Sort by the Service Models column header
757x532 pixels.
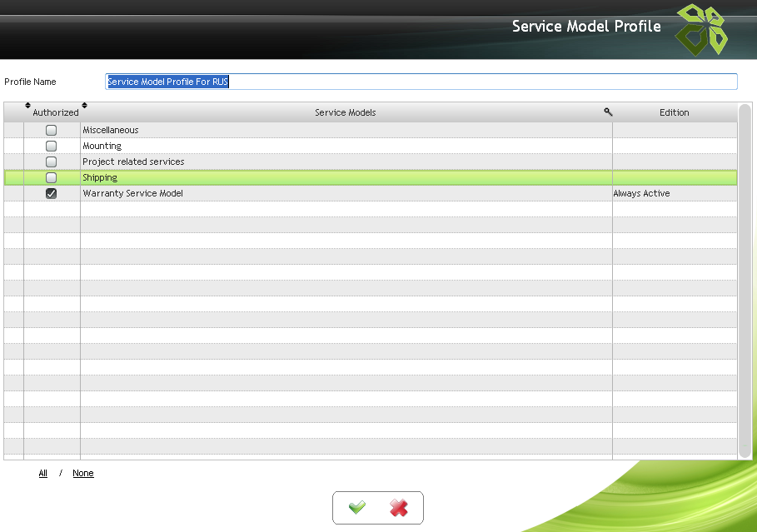[345, 112]
